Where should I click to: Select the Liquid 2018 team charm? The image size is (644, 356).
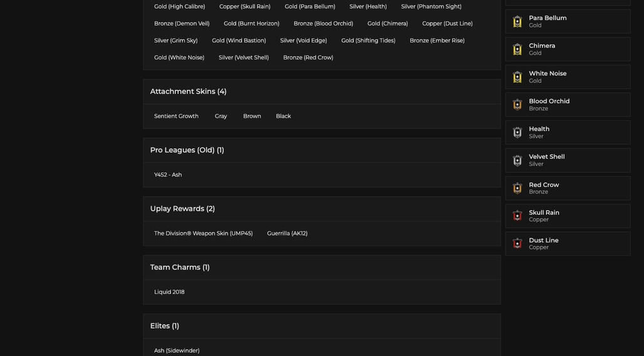(x=169, y=292)
